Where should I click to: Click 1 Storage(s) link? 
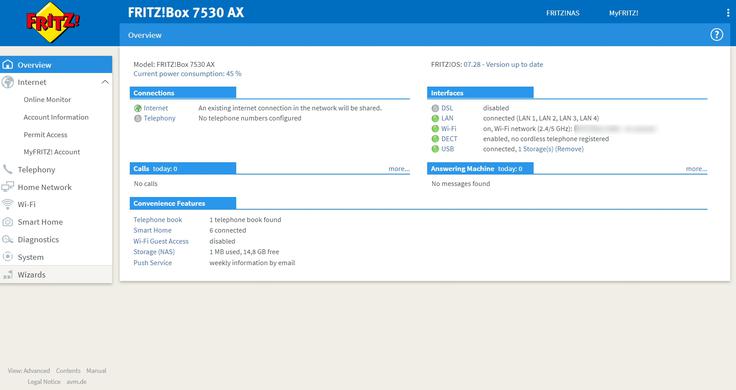click(x=536, y=149)
